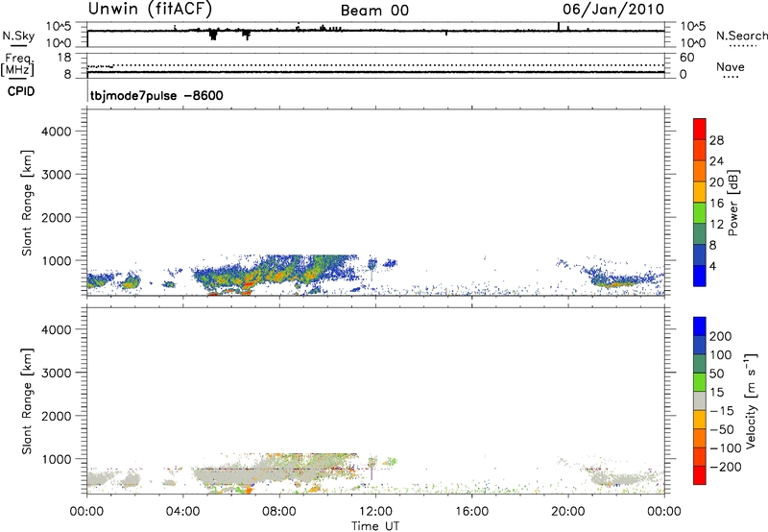Screen dimensions: 768x532
Task: Click the '08:00' time tick label
Action: [x=279, y=512]
